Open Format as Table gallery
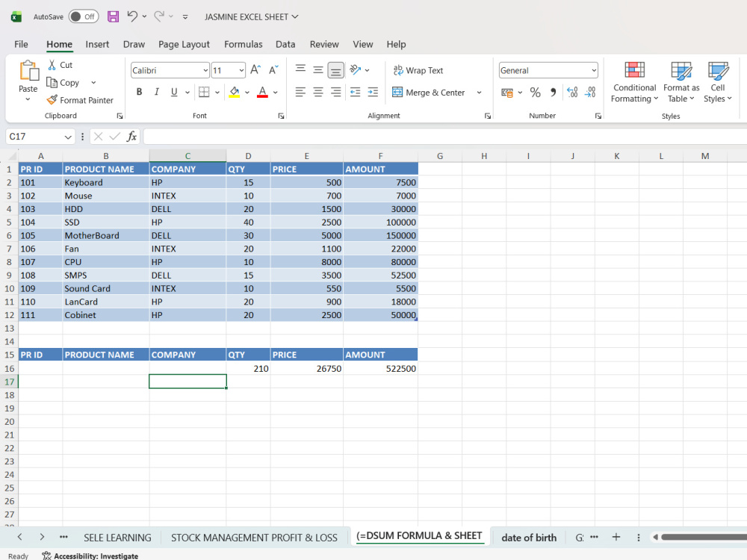 coord(681,82)
